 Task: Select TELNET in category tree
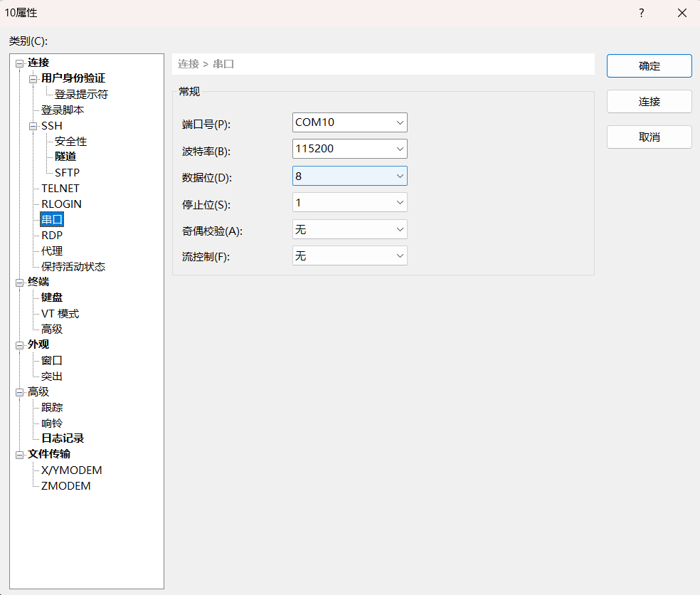click(x=60, y=189)
